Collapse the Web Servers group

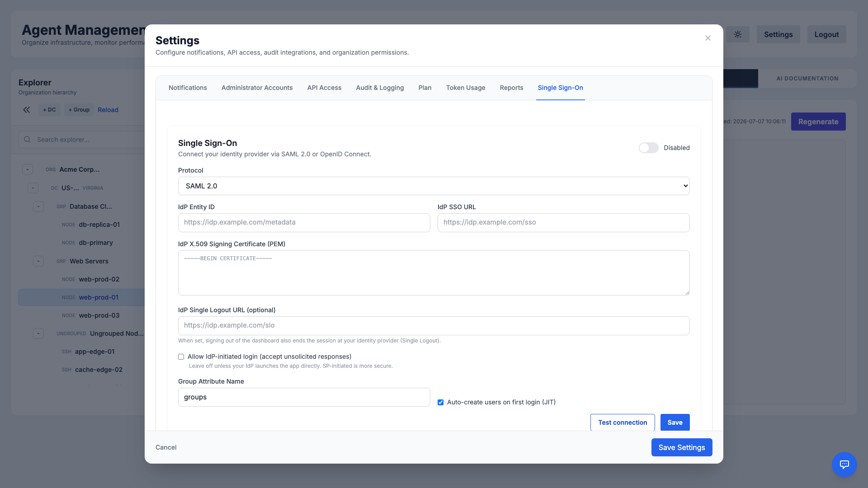[38, 261]
